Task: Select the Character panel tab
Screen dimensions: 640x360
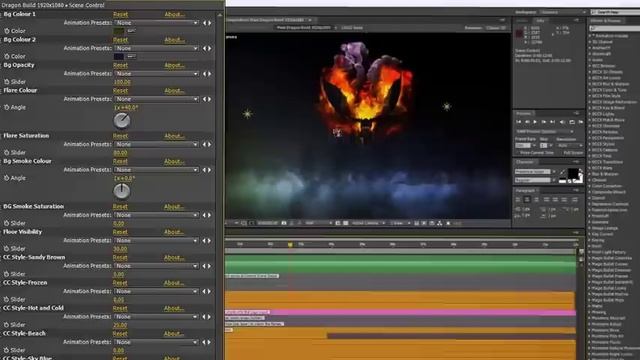Action: click(524, 162)
